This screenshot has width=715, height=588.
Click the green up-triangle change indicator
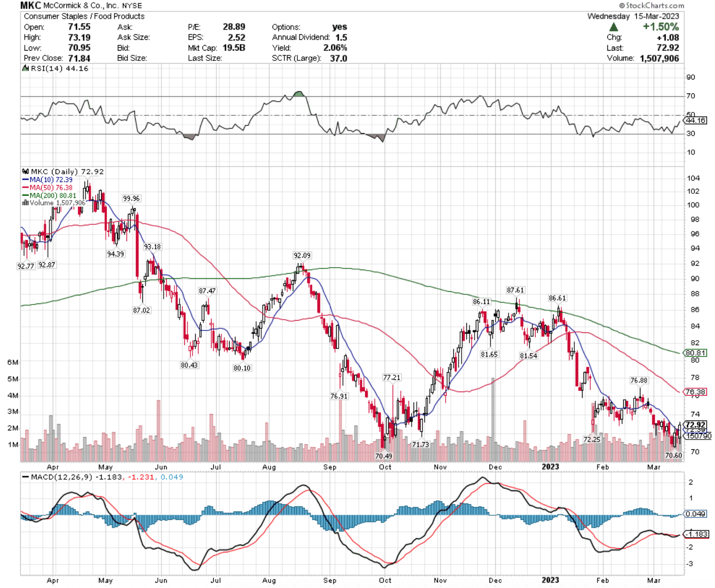613,27
